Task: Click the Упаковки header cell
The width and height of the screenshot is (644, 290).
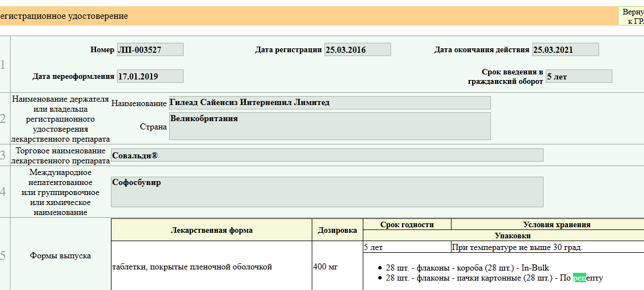Action: [504, 236]
